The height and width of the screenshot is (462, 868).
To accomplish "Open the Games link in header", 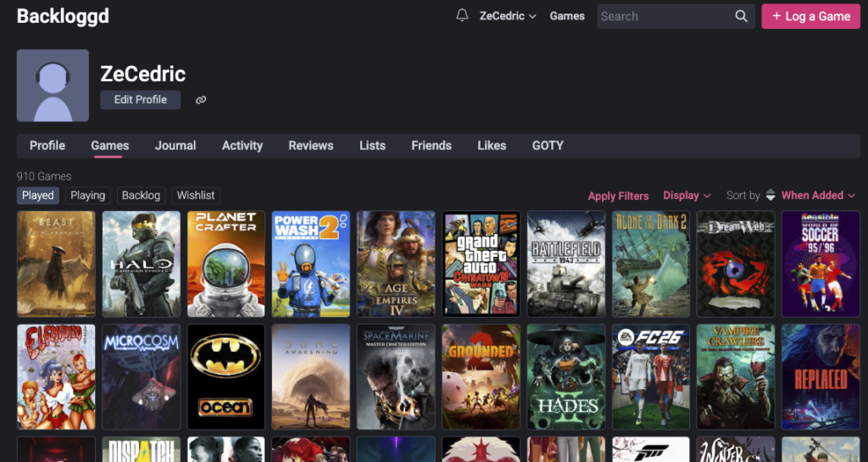I will click(x=567, y=16).
